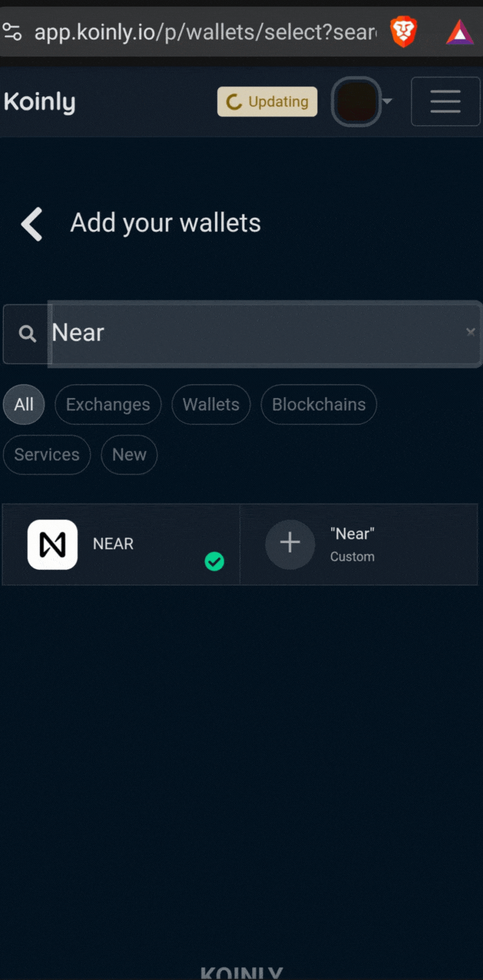Select the NEAR wallet entry

[x=113, y=544]
